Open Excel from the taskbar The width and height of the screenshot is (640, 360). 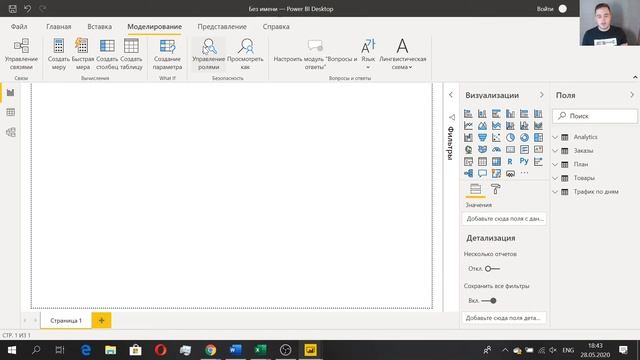260,350
